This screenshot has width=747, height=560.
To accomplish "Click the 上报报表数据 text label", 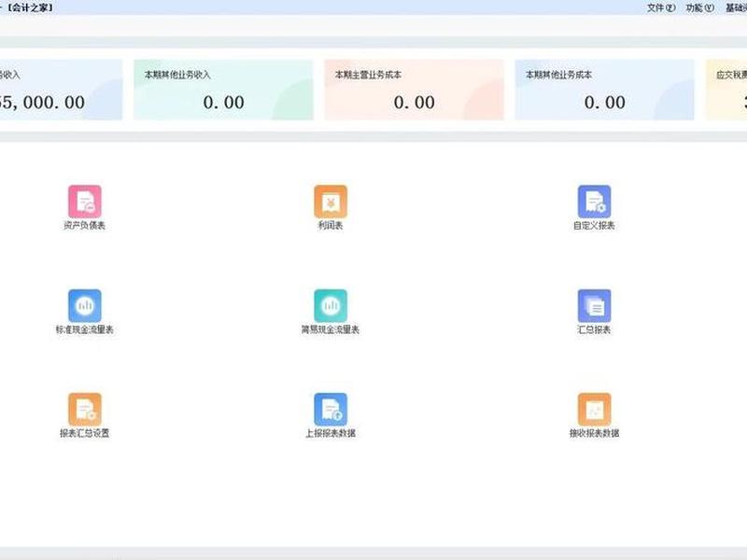I will pos(331,433).
